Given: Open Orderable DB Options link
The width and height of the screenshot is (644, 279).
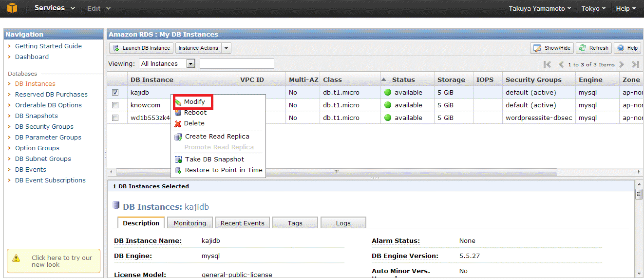Looking at the screenshot, I should (48, 105).
